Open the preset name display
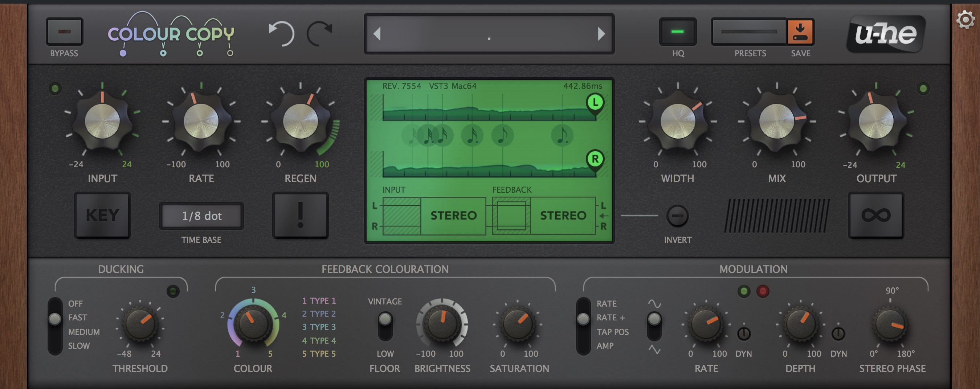 [x=489, y=34]
